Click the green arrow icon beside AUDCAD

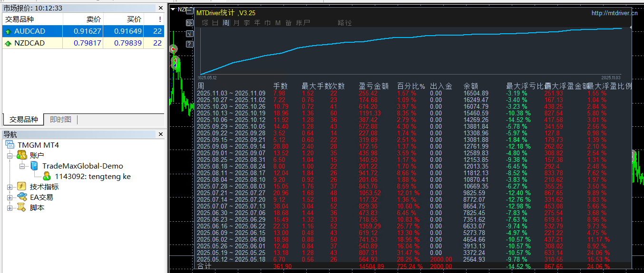tap(8, 31)
